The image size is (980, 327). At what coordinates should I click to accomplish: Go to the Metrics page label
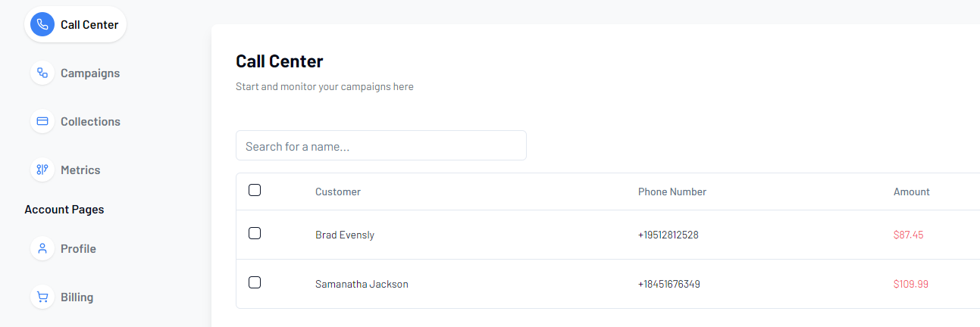click(x=80, y=170)
